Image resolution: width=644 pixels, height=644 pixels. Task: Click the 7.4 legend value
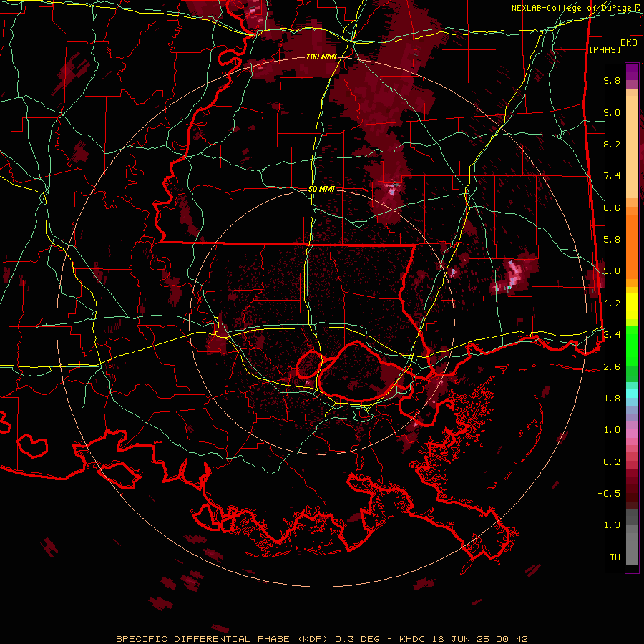(x=612, y=176)
